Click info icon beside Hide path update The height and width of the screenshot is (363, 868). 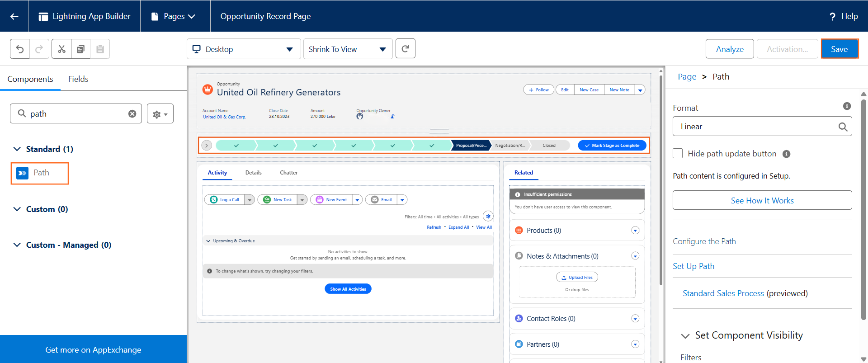786,154
